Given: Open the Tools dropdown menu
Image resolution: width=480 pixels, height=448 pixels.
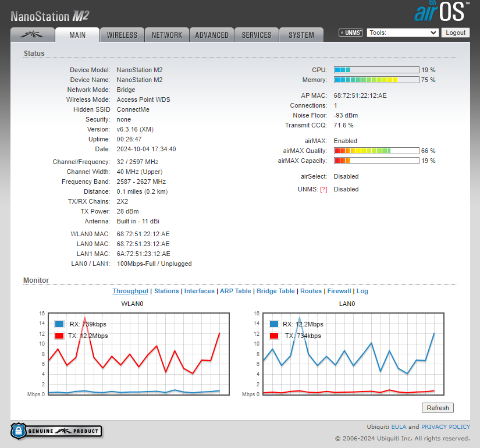Looking at the screenshot, I should click(403, 33).
